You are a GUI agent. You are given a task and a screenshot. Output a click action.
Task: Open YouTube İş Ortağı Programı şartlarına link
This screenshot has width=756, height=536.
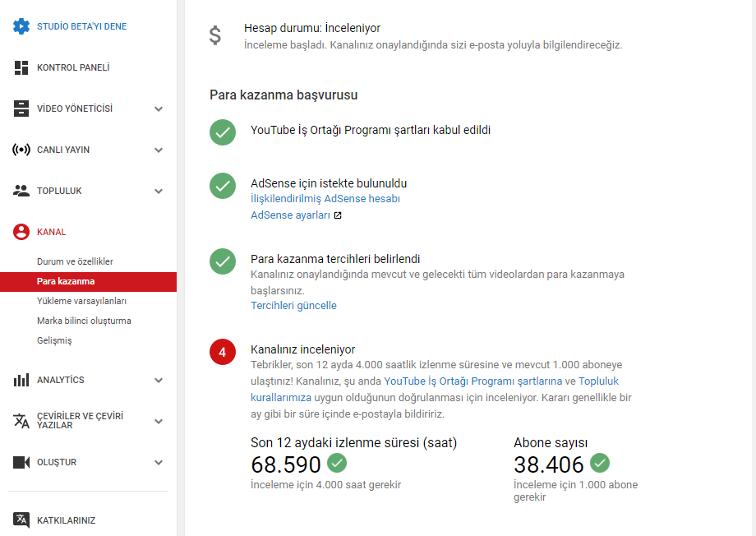tap(473, 381)
